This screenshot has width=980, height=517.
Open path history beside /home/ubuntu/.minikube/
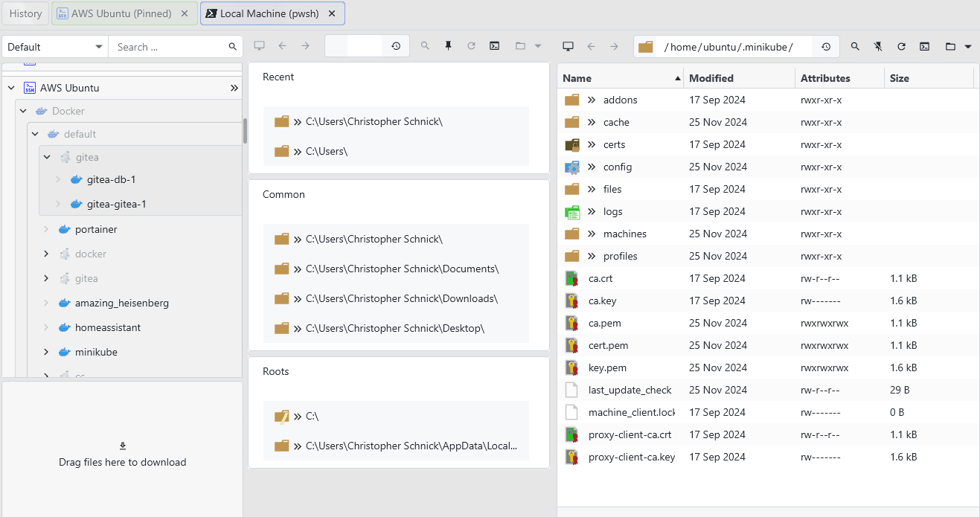(826, 47)
